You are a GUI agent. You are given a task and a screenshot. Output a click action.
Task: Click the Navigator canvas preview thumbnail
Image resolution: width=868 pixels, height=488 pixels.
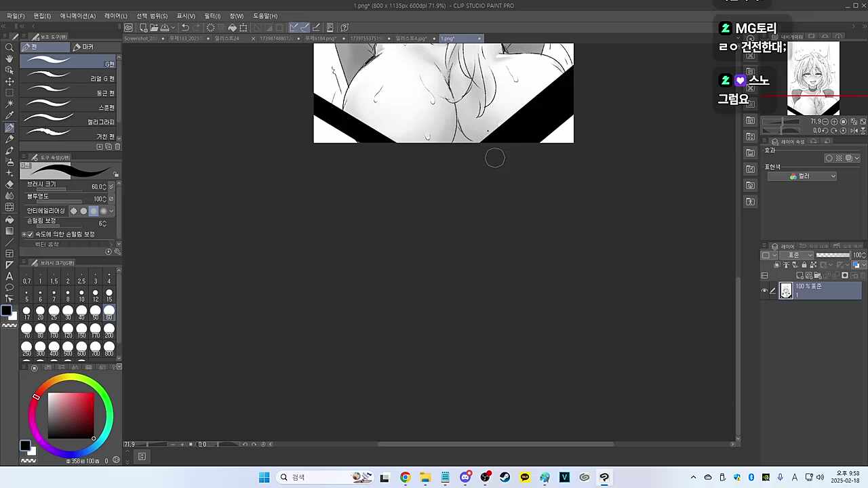pos(813,79)
